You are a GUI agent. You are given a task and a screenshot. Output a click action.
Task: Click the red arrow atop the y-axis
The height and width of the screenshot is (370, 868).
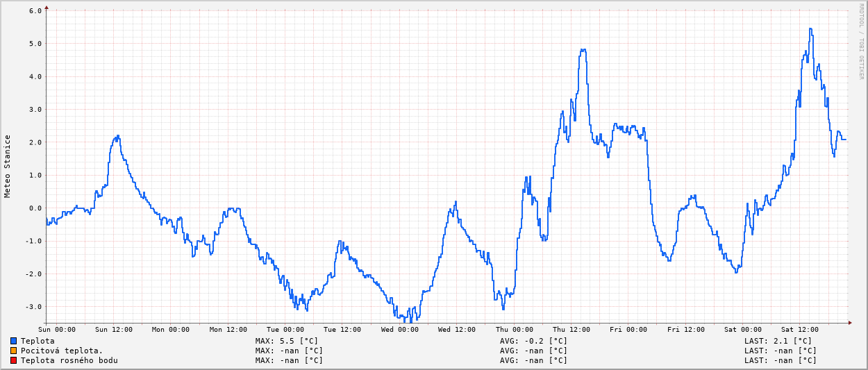(x=47, y=8)
